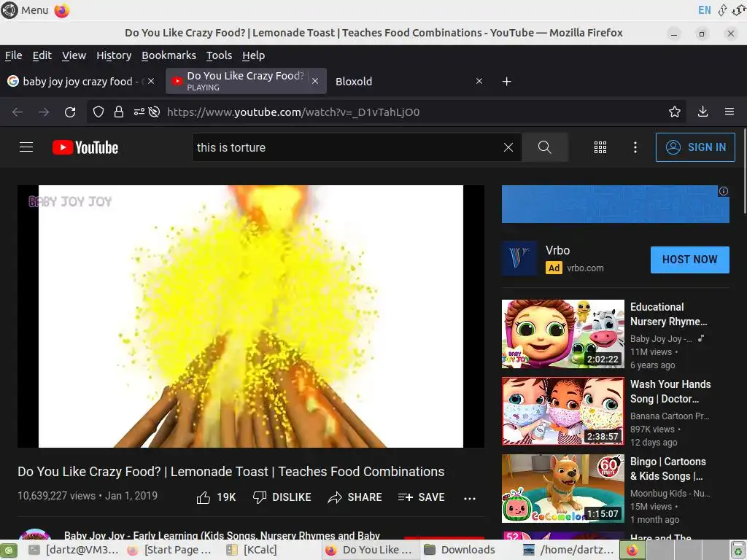Share the video
747x560 pixels.
click(x=355, y=497)
